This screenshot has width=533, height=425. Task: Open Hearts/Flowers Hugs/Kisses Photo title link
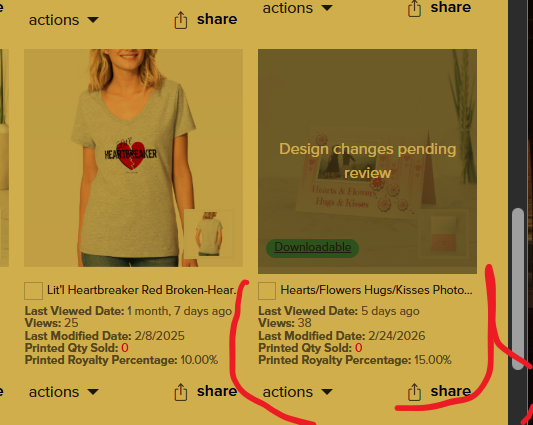point(376,290)
